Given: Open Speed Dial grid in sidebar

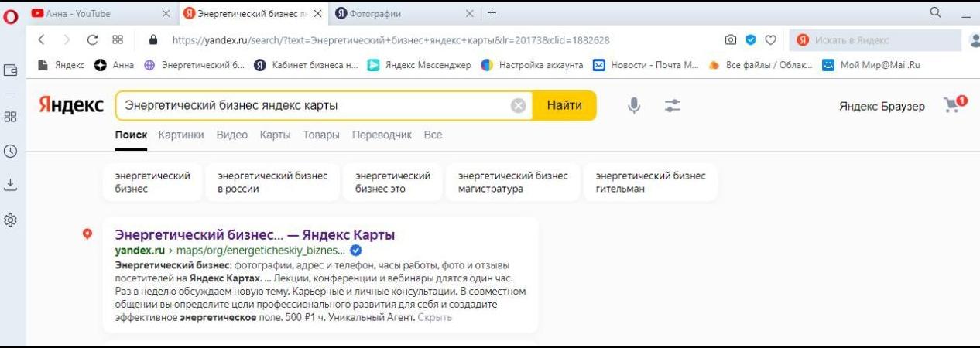Looking at the screenshot, I should [x=11, y=117].
